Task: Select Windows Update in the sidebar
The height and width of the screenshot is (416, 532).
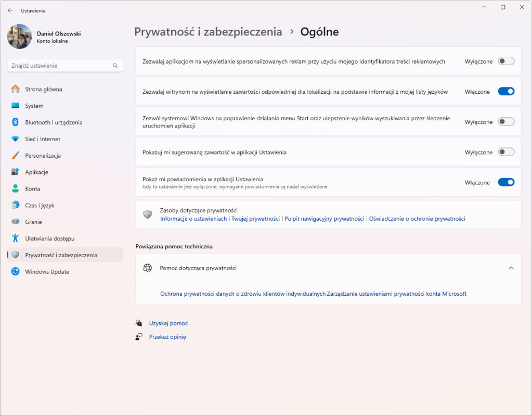Action: [x=48, y=271]
